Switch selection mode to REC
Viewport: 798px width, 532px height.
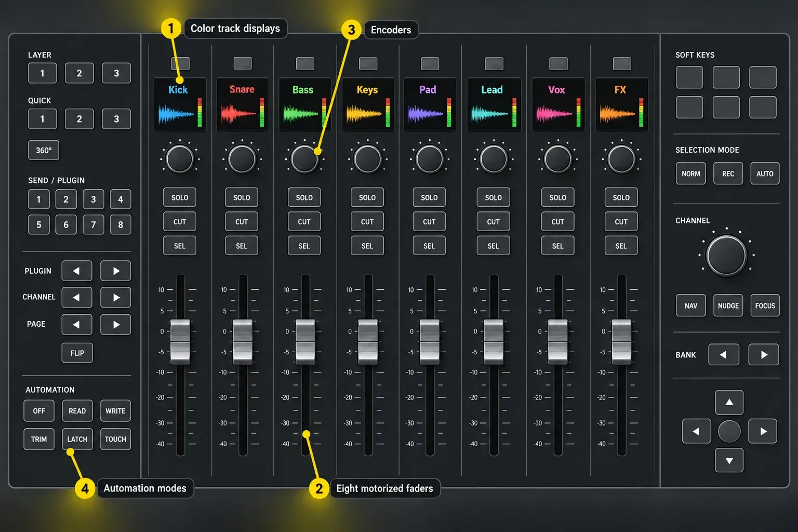728,174
